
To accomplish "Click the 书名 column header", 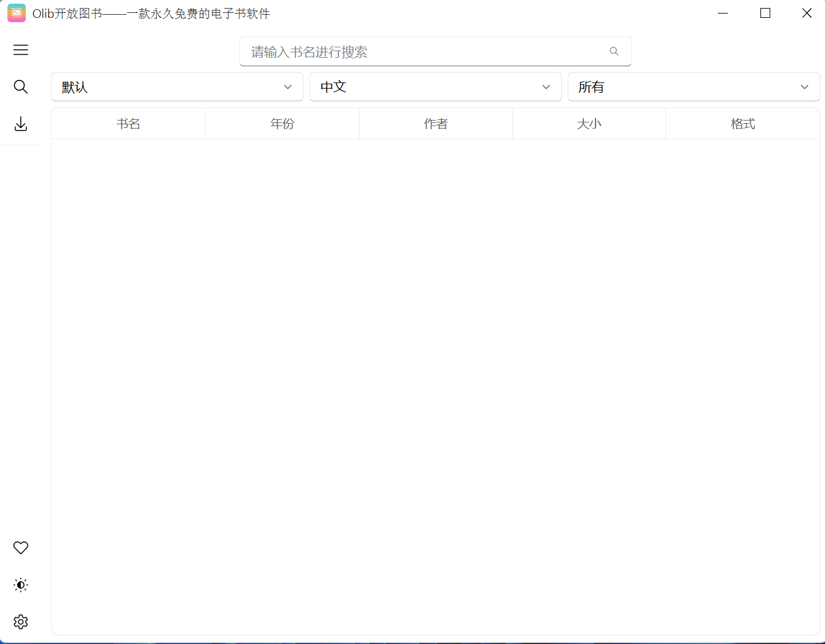I will pyautogui.click(x=129, y=124).
